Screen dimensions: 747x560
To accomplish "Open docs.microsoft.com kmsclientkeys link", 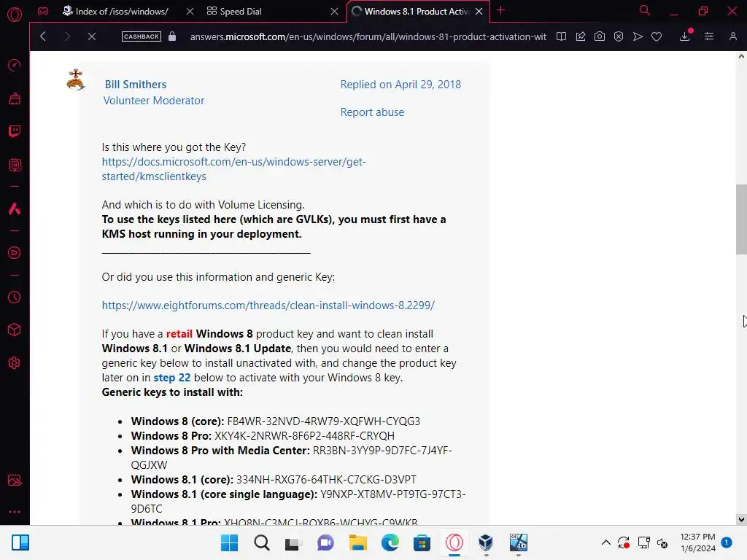I will (x=234, y=169).
